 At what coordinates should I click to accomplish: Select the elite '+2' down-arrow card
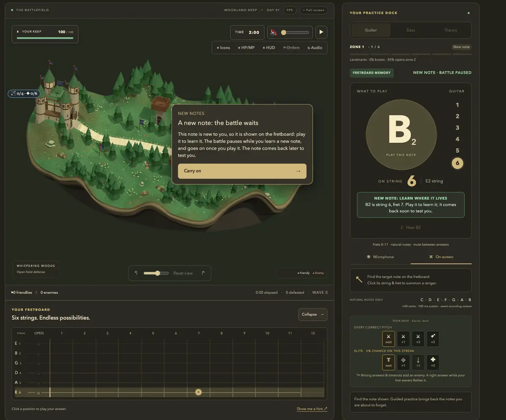[418, 362]
